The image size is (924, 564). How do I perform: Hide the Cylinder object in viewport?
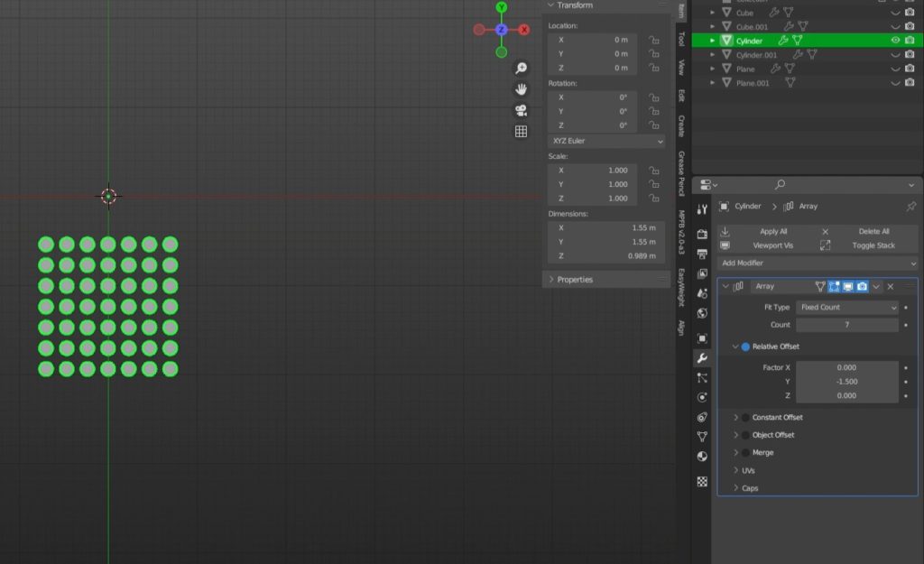[895, 41]
